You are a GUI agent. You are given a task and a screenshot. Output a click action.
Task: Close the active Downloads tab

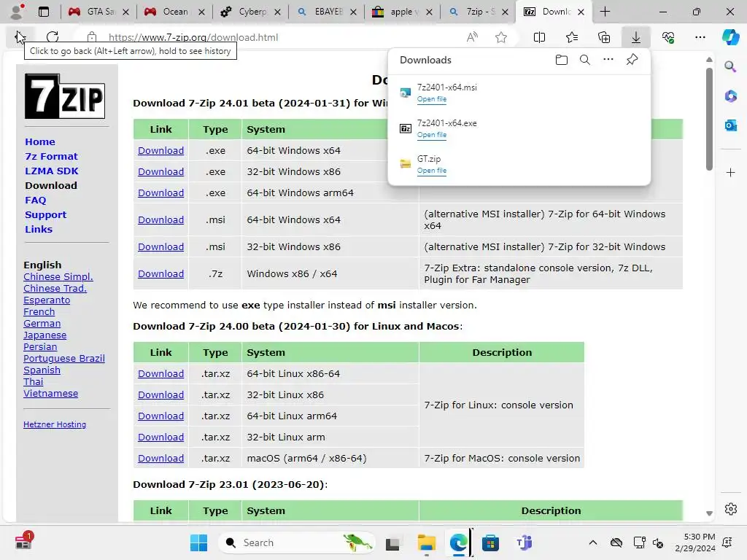581,12
